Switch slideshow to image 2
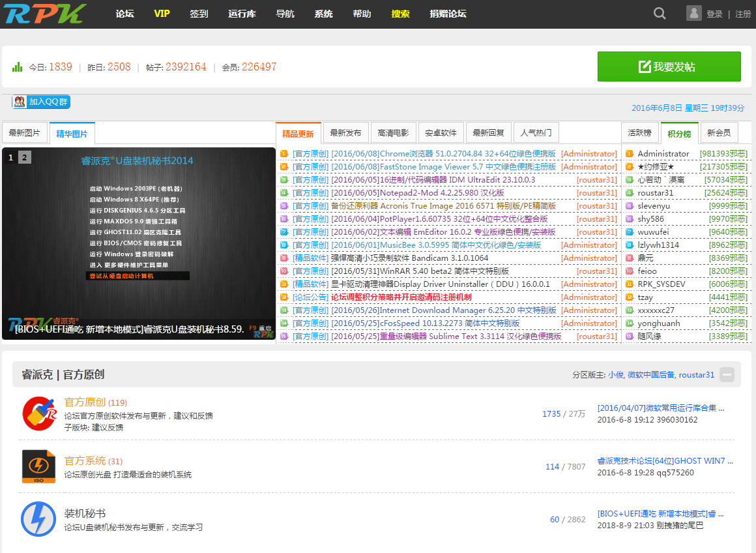Screen dimensions: 756x553 [24, 157]
